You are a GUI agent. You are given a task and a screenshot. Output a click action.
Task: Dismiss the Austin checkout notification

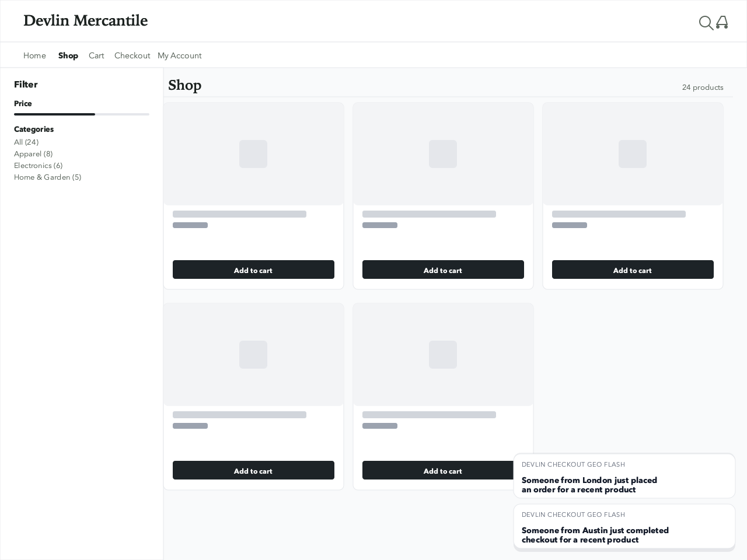(624, 527)
